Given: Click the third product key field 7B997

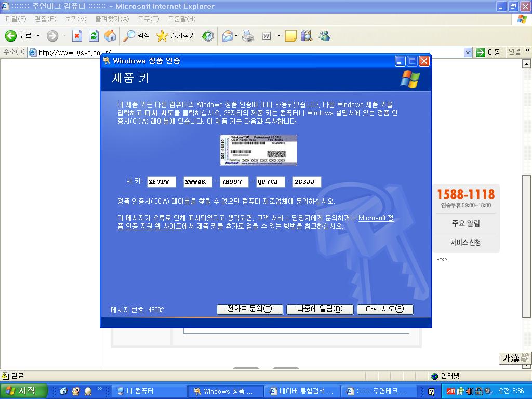Looking at the screenshot, I should point(234,182).
